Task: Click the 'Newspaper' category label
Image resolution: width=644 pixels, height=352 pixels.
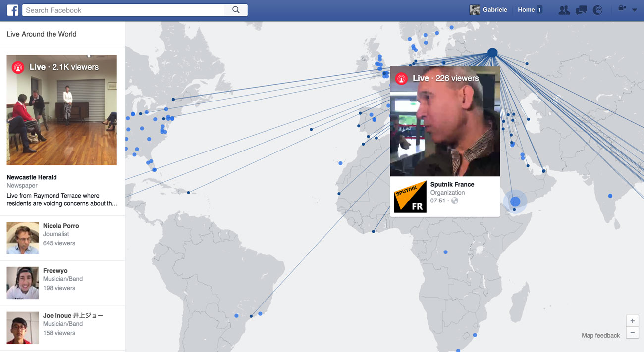Action: tap(22, 186)
